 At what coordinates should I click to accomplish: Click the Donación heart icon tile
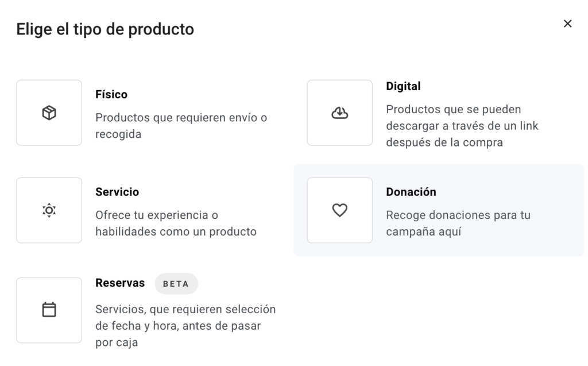click(x=339, y=210)
